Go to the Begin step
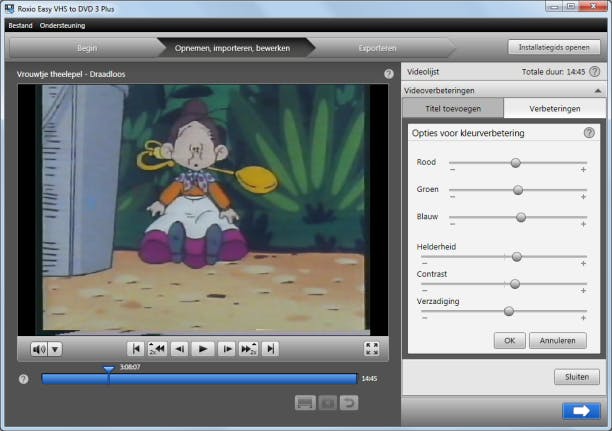 (x=87, y=48)
